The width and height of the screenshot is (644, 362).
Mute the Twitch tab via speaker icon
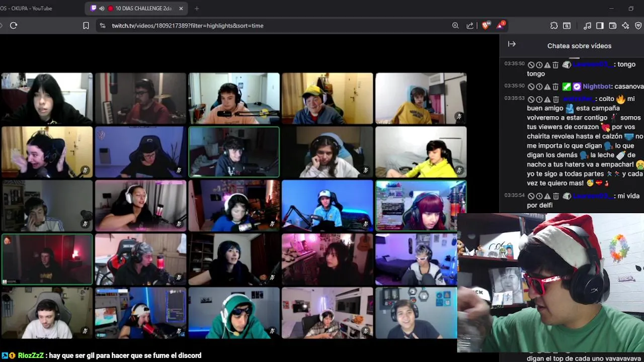coord(102,9)
